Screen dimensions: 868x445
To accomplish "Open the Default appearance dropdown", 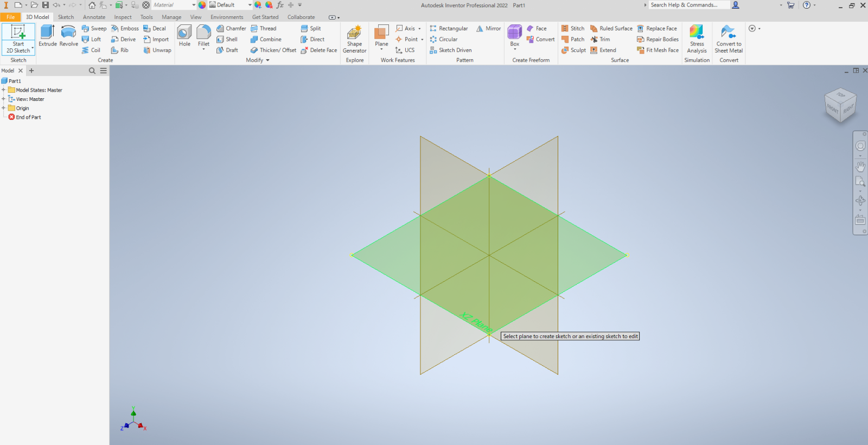I will click(x=250, y=5).
